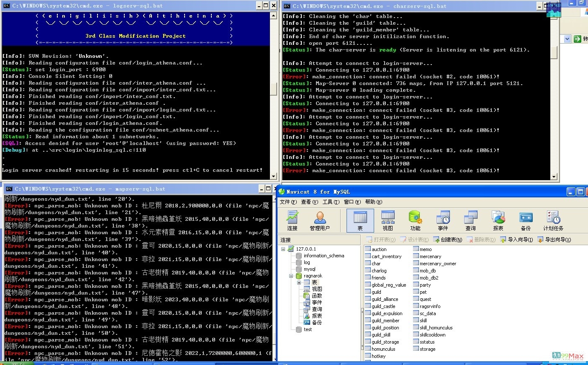Collapse the 127.0.0.1 connection node
The width and height of the screenshot is (588, 365).
[x=283, y=249]
